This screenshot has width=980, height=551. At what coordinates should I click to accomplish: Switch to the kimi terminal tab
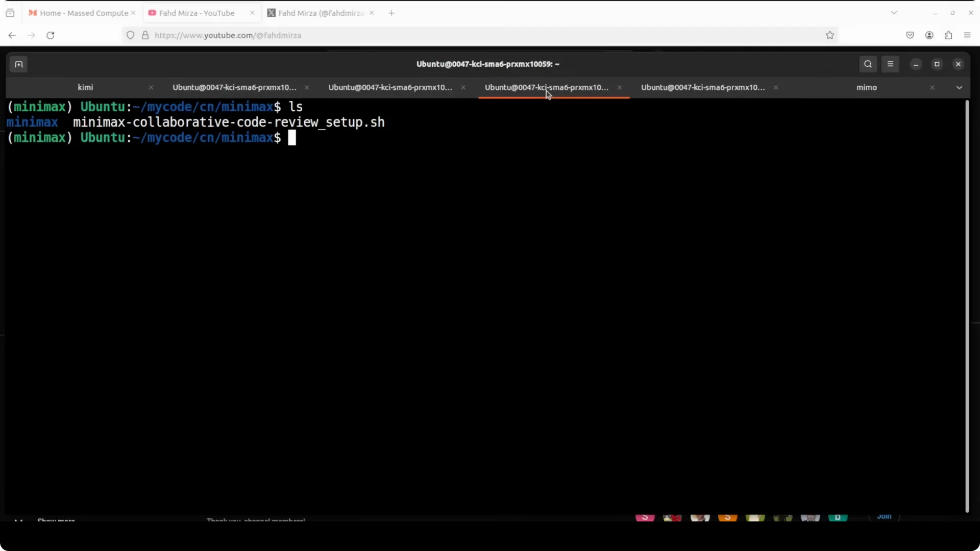point(85,87)
